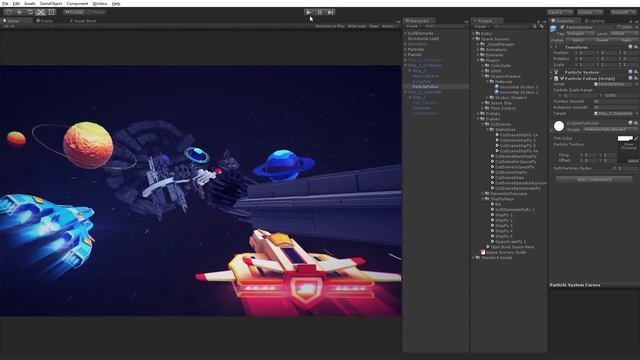Open the Particle Follow script gear menu

(636, 78)
